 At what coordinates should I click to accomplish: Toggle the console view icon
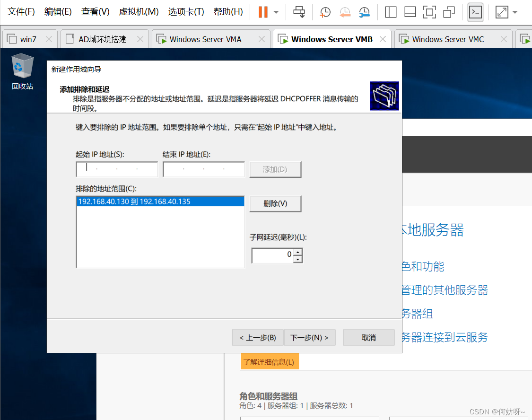pos(475,12)
